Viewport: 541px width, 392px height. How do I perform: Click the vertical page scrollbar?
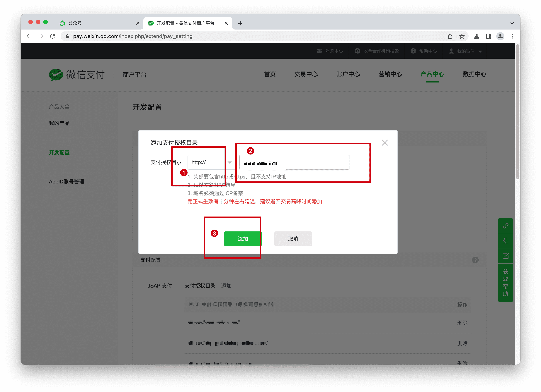(518, 112)
